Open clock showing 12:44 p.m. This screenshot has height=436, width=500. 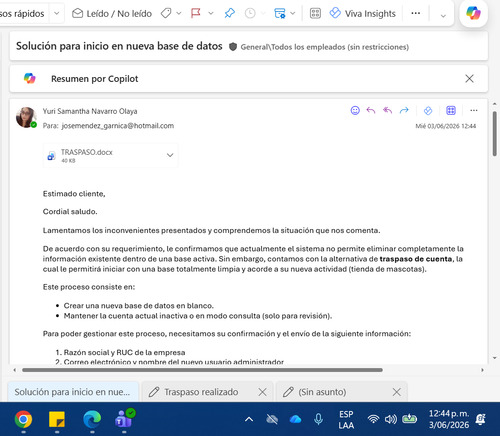click(x=449, y=419)
